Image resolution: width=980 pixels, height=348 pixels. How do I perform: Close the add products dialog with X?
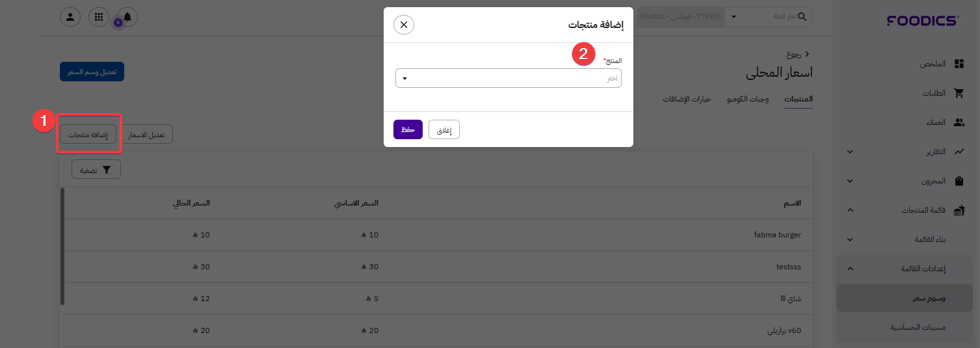coord(404,25)
